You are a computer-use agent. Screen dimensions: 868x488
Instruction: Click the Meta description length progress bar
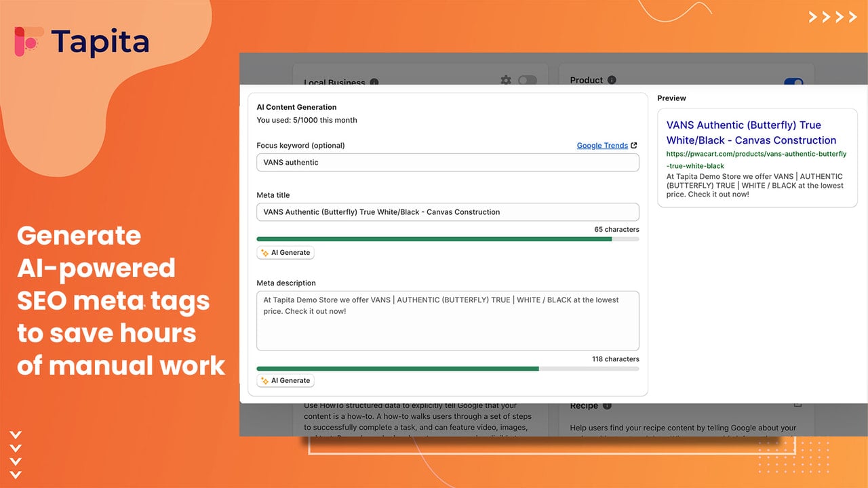448,369
